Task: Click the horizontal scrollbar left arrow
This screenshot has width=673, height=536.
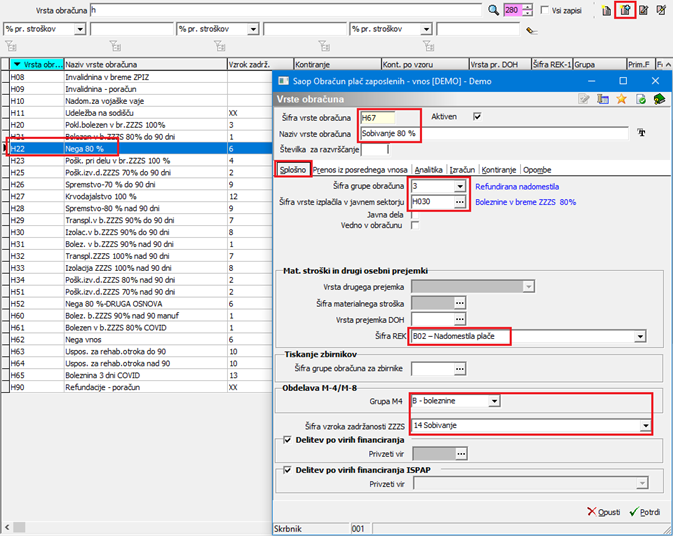Action: pyautogui.click(x=6, y=527)
